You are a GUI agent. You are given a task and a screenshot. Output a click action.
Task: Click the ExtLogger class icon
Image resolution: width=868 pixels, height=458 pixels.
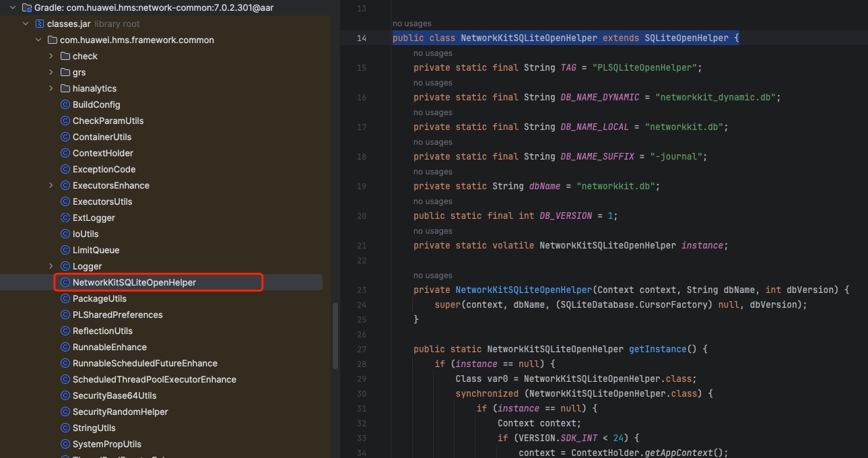(x=65, y=218)
